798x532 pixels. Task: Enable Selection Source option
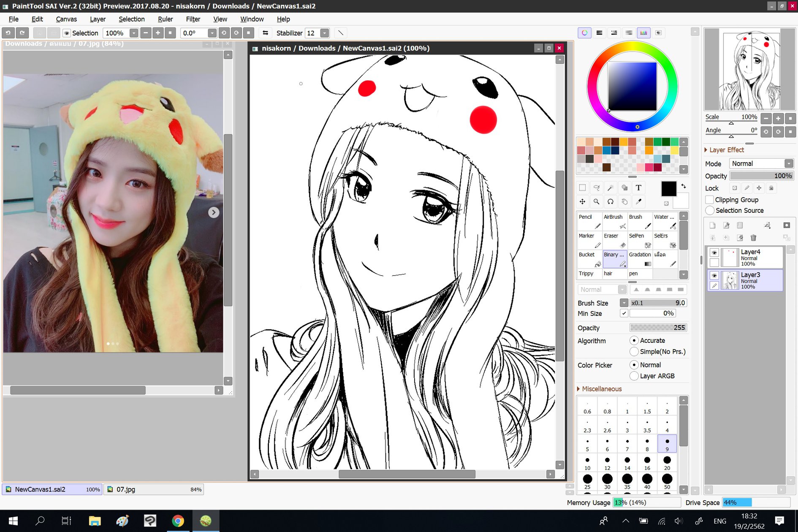(710, 210)
